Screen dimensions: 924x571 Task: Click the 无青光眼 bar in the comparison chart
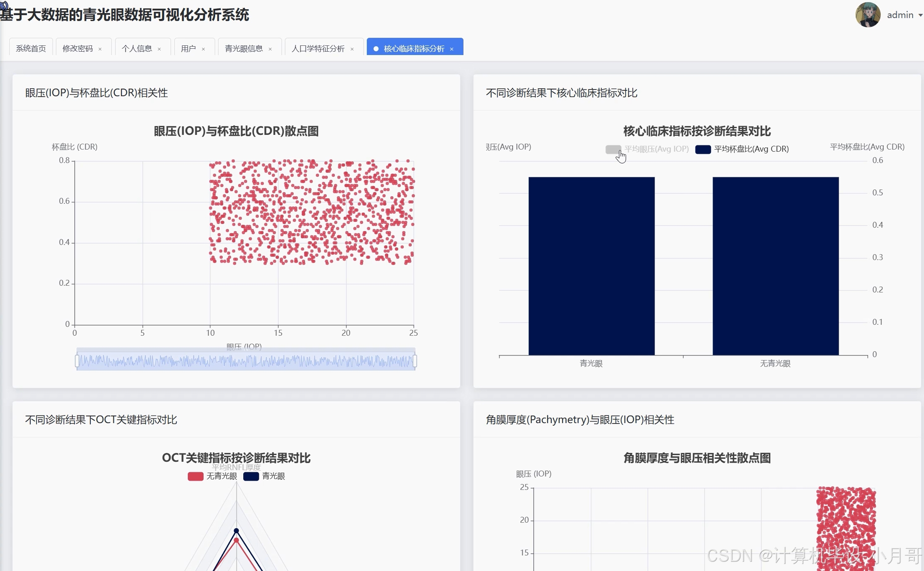coord(776,266)
